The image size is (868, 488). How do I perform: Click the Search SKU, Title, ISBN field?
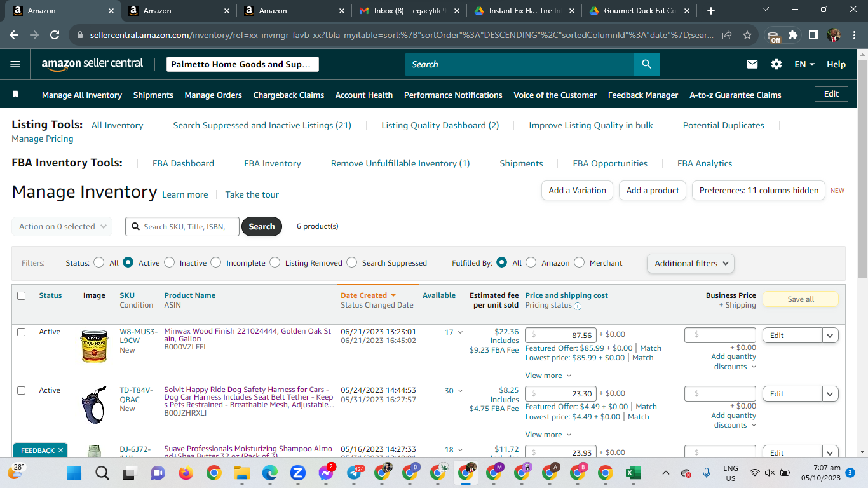[x=183, y=227]
